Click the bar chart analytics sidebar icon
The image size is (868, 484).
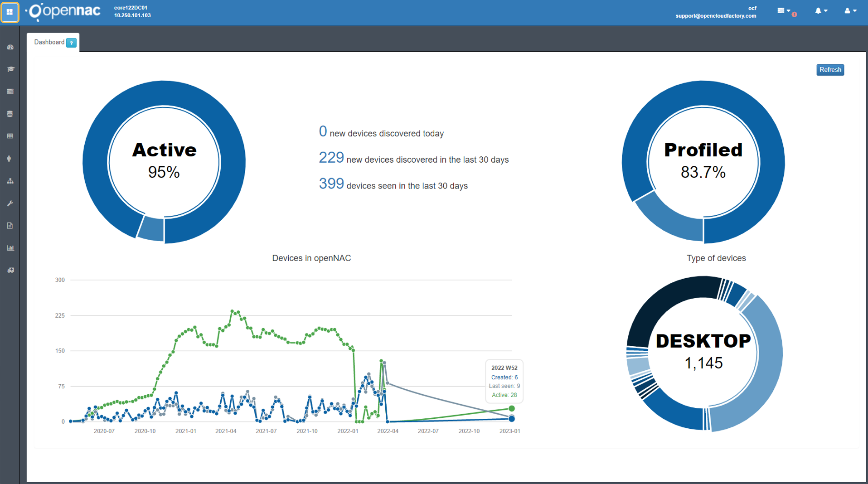click(x=10, y=248)
